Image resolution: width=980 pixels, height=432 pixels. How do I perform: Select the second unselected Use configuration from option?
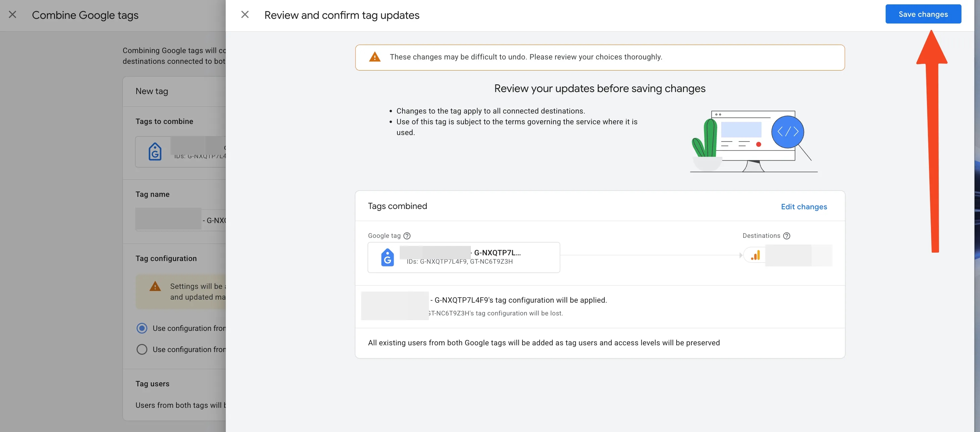click(142, 349)
